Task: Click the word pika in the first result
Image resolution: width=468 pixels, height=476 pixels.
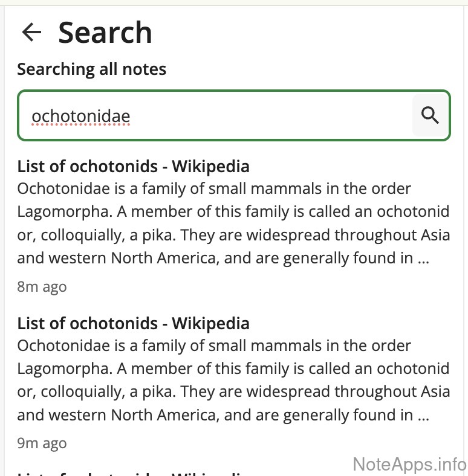Action: tap(159, 235)
